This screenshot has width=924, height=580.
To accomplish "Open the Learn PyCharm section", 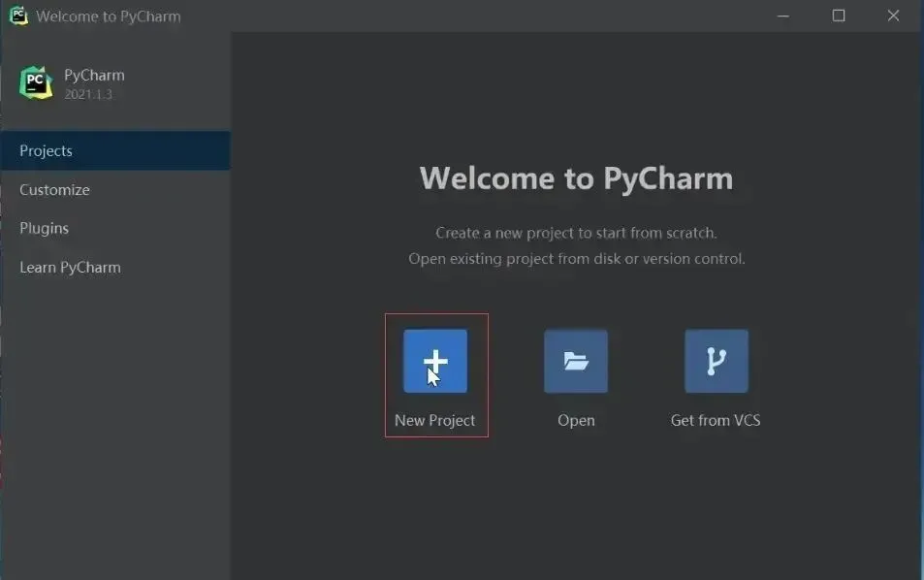I will pos(115,267).
